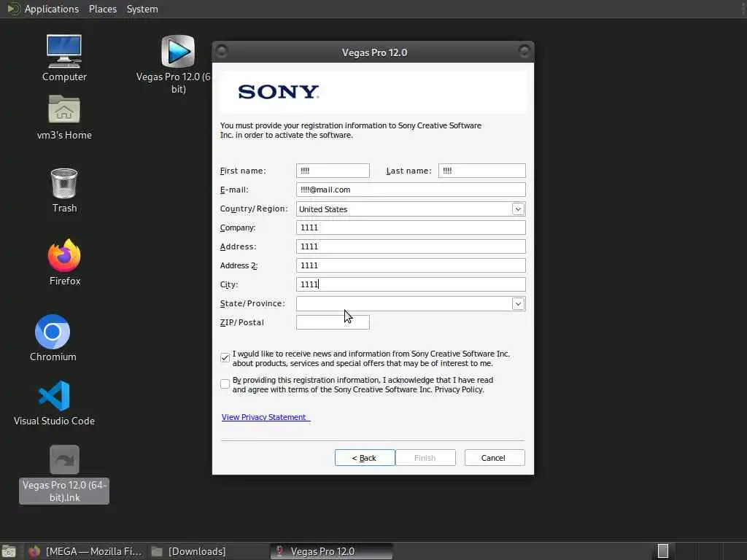
Task: Open the System menu
Action: 142,9
